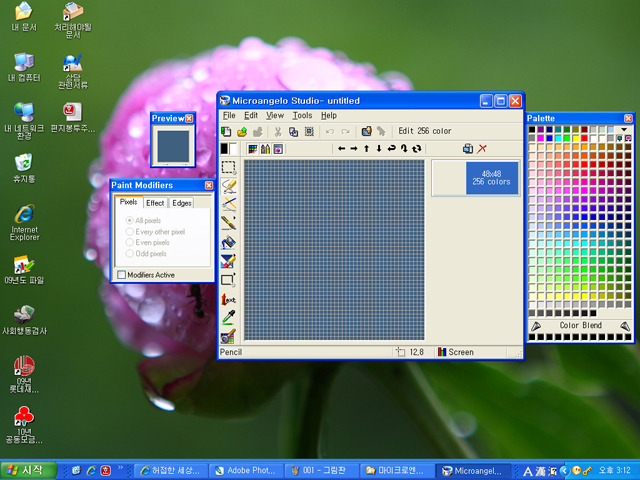Click the Copy icon in the toolbar

(x=293, y=131)
